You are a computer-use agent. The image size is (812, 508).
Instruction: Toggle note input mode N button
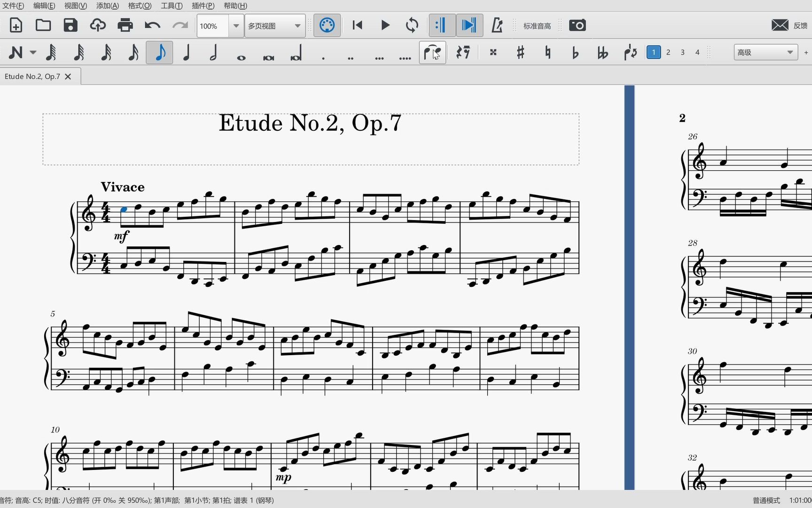click(16, 52)
